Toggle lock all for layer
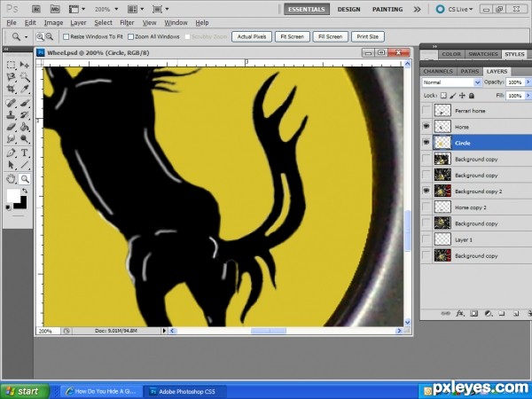This screenshot has height=399, width=532. tap(472, 96)
